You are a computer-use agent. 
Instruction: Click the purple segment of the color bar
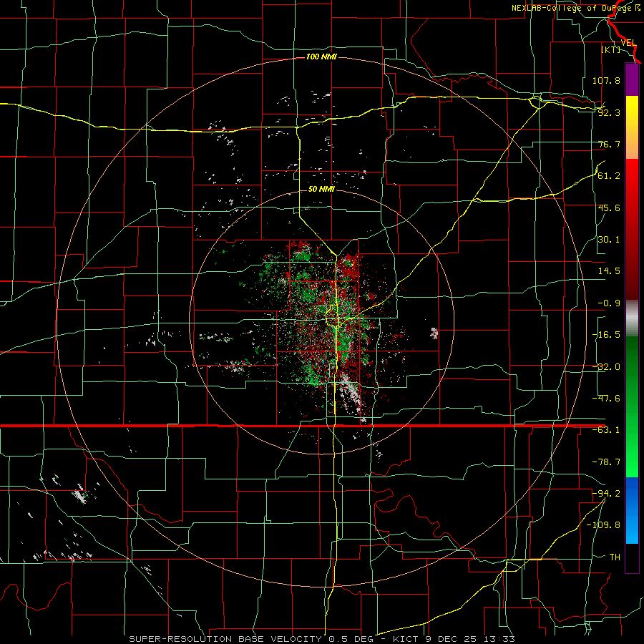[x=632, y=80]
